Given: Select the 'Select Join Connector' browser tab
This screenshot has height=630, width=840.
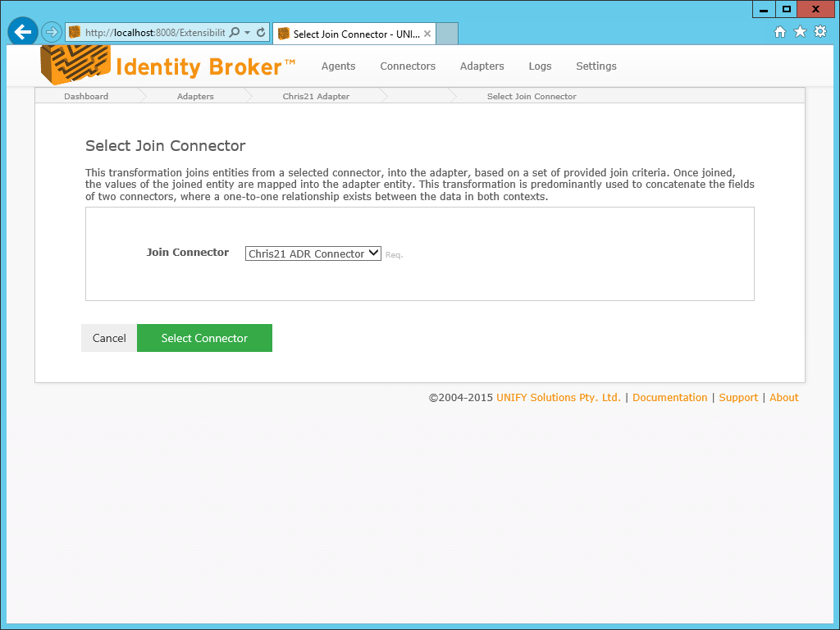Looking at the screenshot, I should pyautogui.click(x=354, y=34).
